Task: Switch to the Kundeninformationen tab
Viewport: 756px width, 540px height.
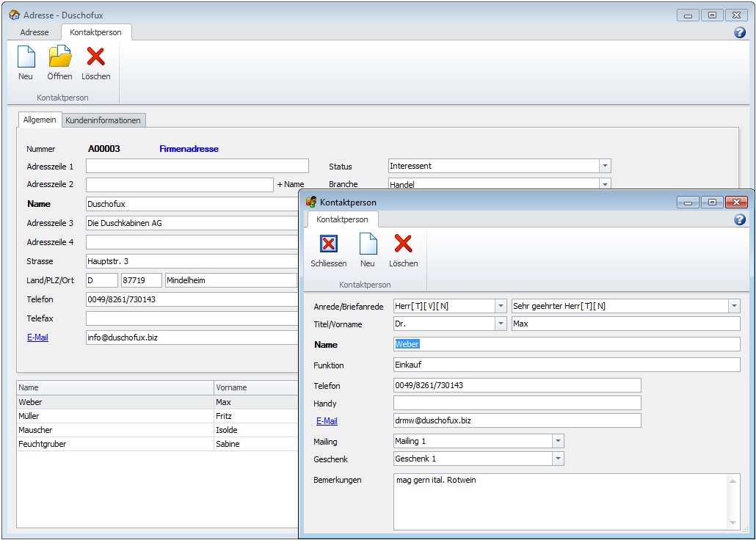Action: click(103, 120)
